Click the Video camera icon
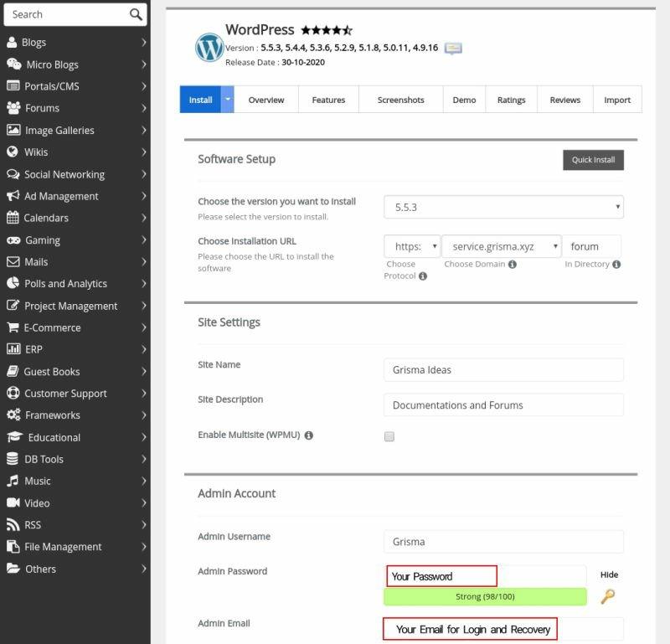This screenshot has width=670, height=644. tap(13, 502)
